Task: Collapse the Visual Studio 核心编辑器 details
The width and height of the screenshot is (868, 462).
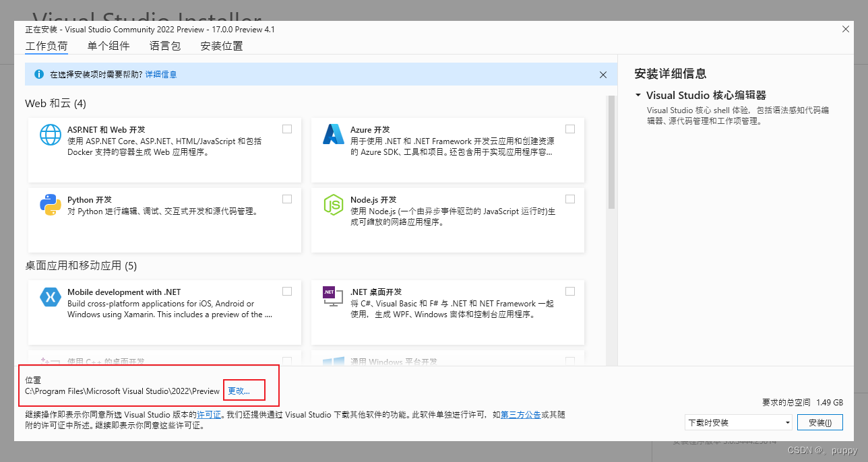Action: point(638,95)
